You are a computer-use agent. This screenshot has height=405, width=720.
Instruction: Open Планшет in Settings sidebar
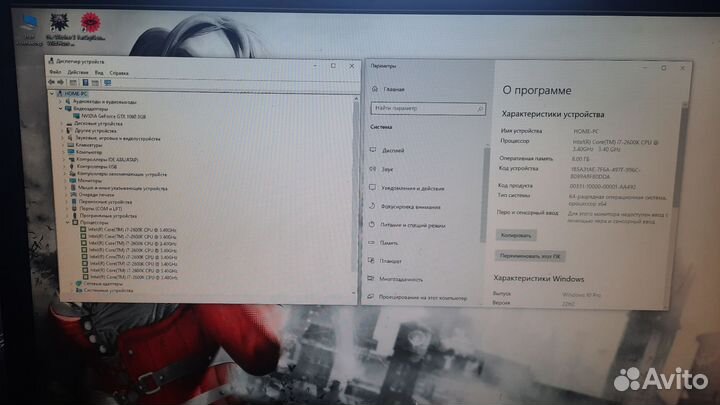click(385, 261)
